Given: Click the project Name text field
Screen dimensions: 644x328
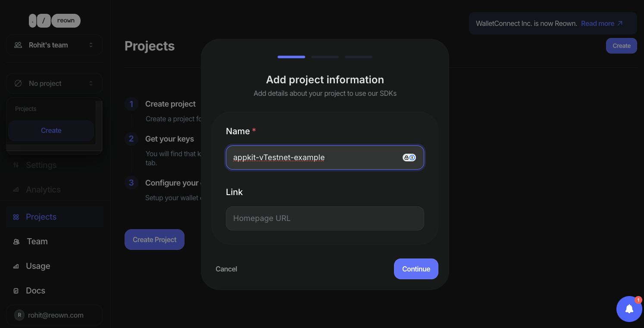Looking at the screenshot, I should point(325,158).
